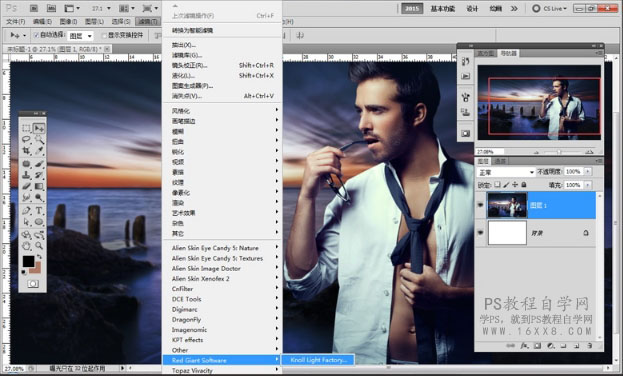Select the 基本功能 workspace button
The image size is (623, 376).
tap(443, 8)
